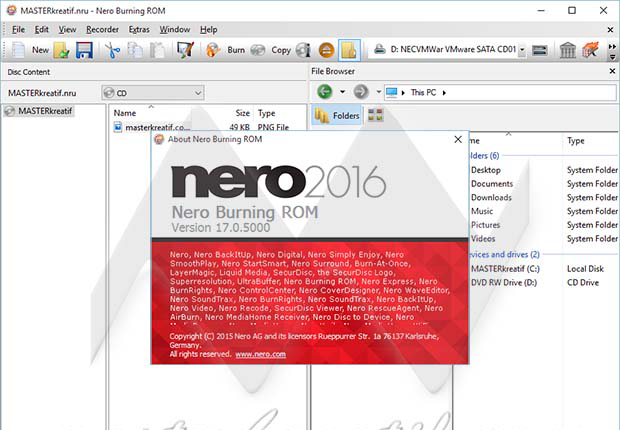Image resolution: width=620 pixels, height=430 pixels.
Task: Open the forward button history dropdown
Action: (x=378, y=92)
